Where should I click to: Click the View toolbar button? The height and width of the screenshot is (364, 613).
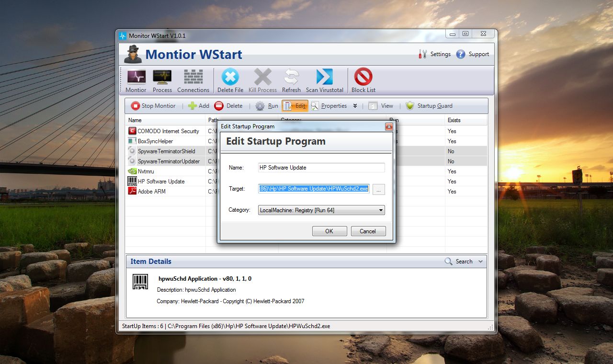click(x=381, y=106)
